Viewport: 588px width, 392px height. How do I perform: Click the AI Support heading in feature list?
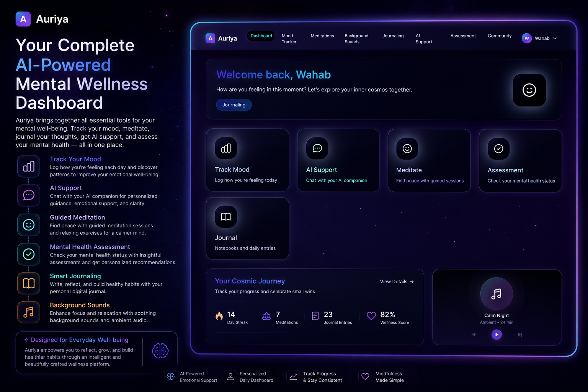pos(66,188)
